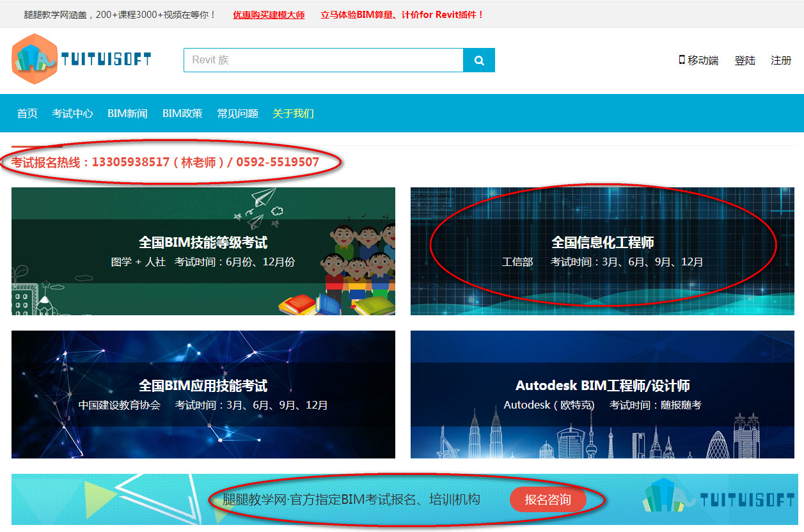Follow the 优惠购买建模大师 link
804x532 pixels.
tap(269, 15)
